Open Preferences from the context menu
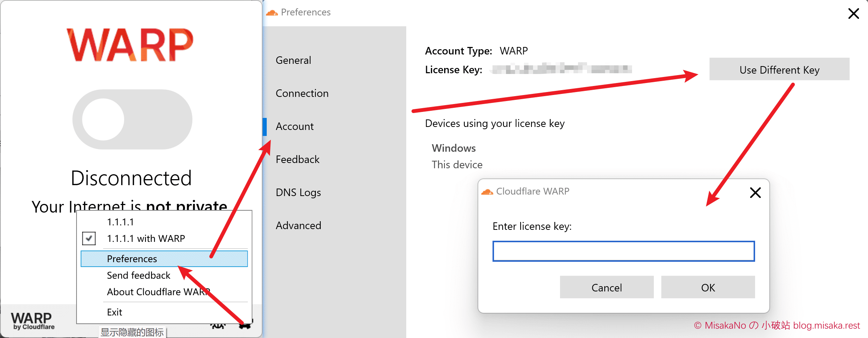The width and height of the screenshot is (868, 338). coord(132,259)
